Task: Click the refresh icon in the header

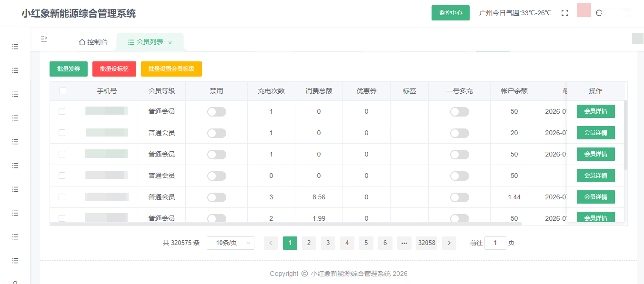Action: click(599, 13)
